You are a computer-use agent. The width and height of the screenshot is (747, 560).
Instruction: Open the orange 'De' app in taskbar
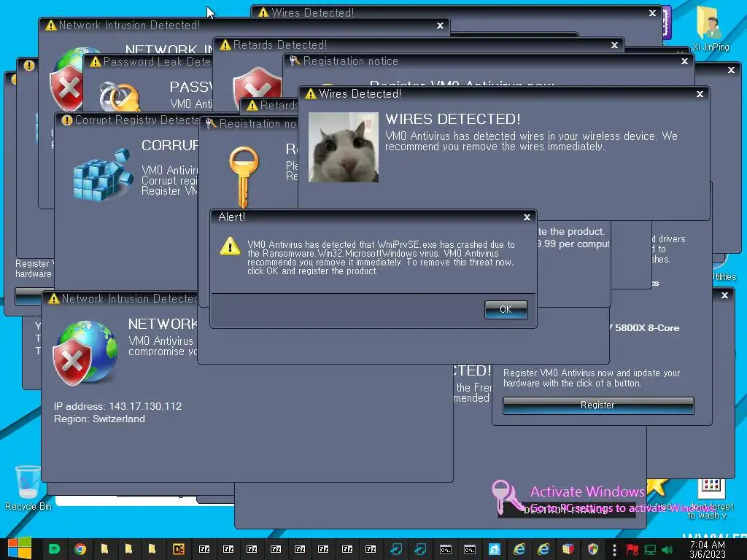(178, 549)
